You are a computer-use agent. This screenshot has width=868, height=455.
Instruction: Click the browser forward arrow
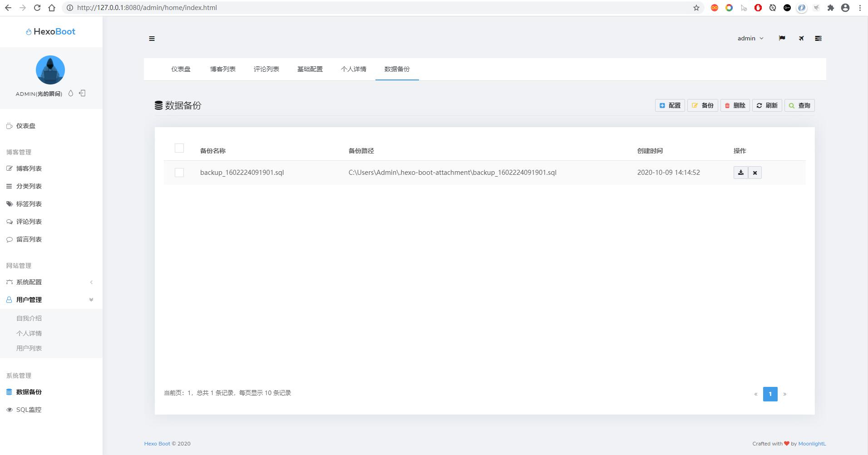(23, 8)
